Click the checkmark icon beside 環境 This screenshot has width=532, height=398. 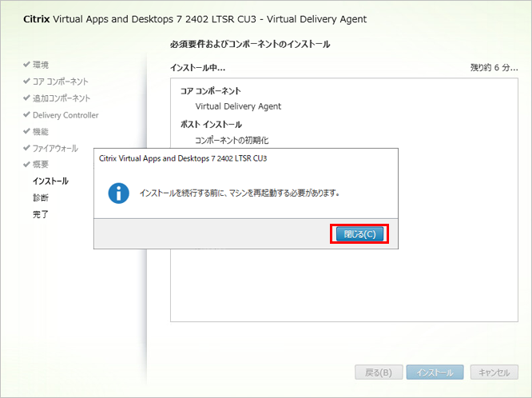(x=26, y=65)
